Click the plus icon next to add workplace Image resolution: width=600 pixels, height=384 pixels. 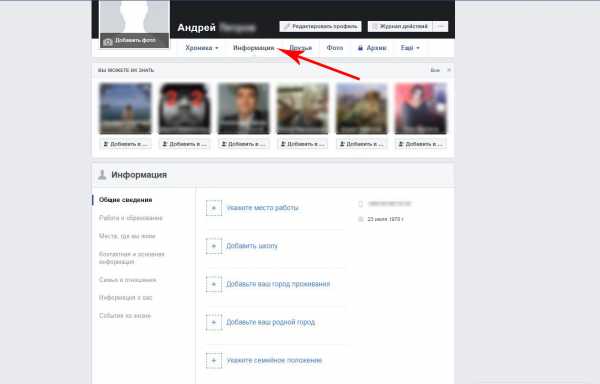(x=214, y=208)
